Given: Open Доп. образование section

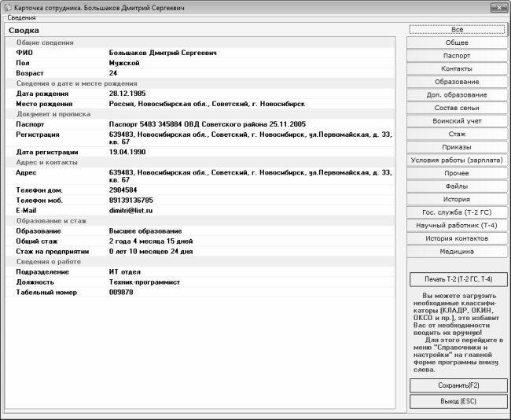Looking at the screenshot, I should coord(457,95).
